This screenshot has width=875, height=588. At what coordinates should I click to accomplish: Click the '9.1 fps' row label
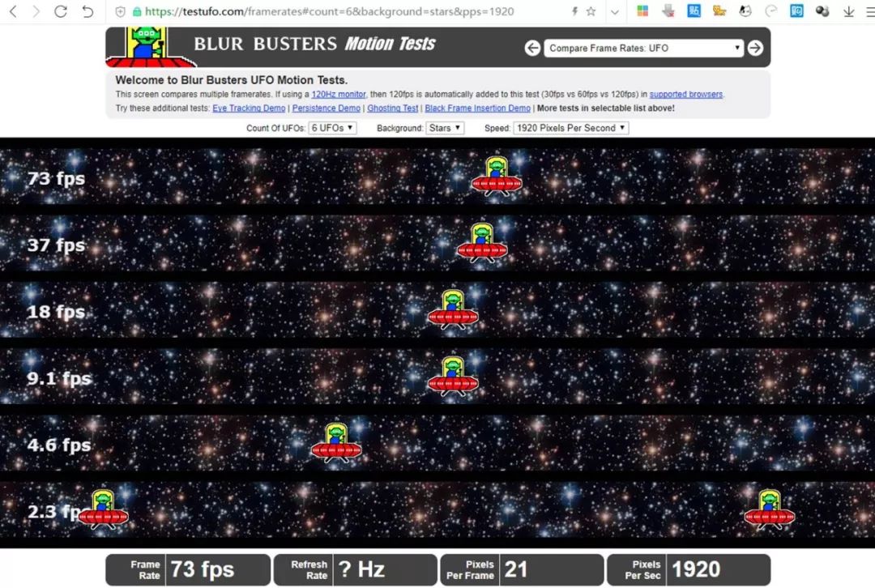(59, 378)
